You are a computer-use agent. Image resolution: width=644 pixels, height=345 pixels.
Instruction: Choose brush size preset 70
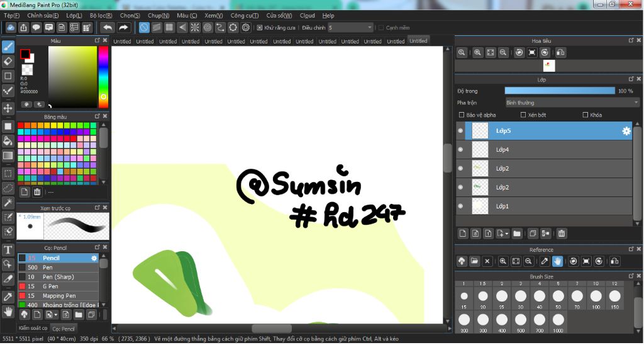(x=577, y=298)
